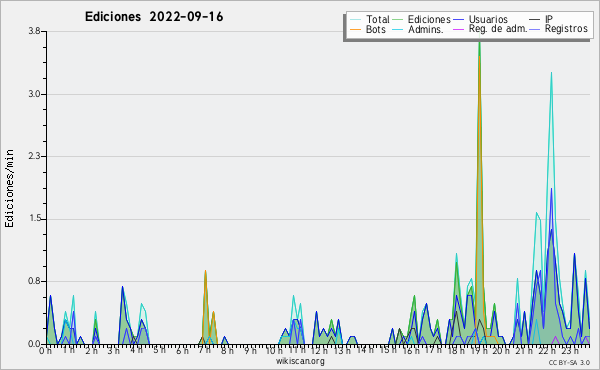Click the 'CC BY-SA 3.0' license text
600x370 pixels.
point(569,362)
